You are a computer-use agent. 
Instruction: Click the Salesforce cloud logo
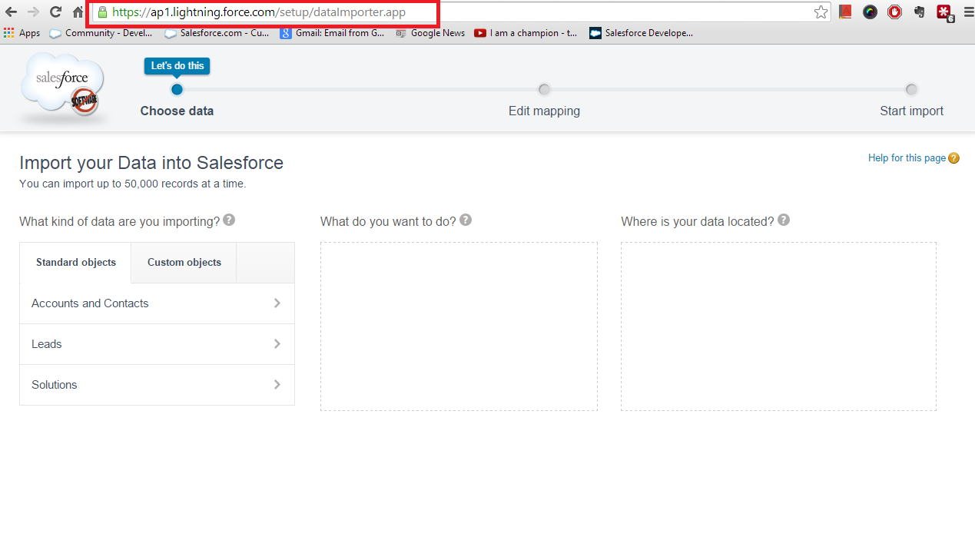[x=62, y=86]
